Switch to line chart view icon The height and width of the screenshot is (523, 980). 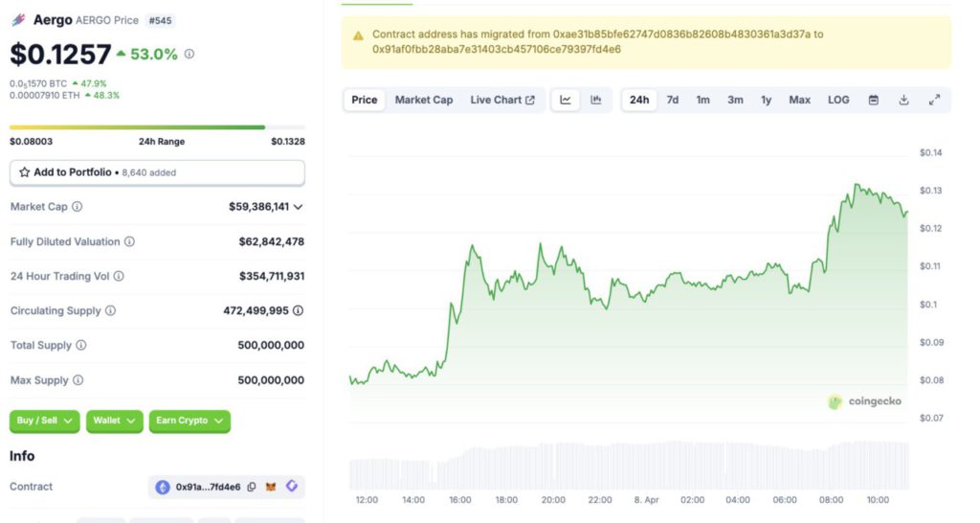click(565, 100)
